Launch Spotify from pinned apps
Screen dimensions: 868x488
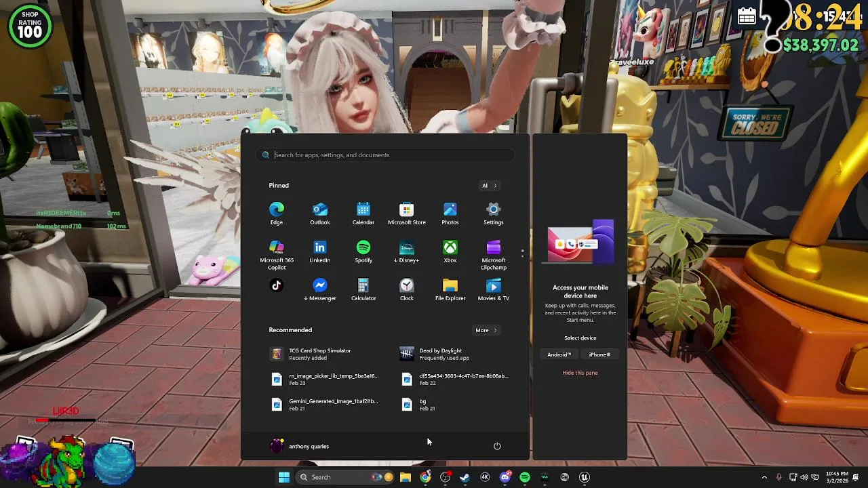[x=363, y=252]
